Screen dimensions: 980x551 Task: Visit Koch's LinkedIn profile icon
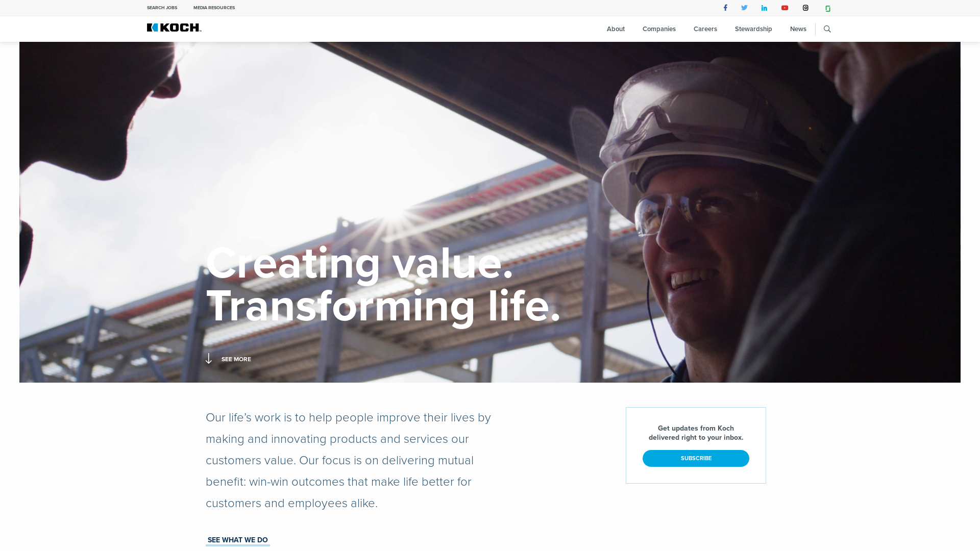coord(764,8)
